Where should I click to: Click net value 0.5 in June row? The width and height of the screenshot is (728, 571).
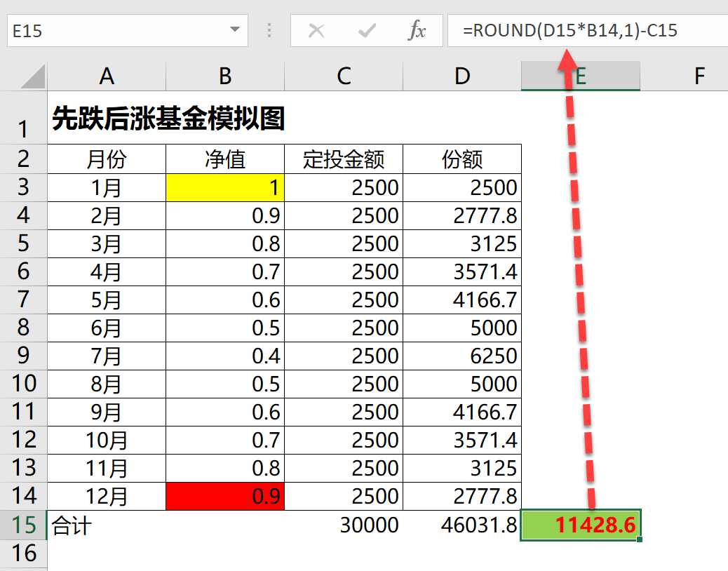(225, 328)
